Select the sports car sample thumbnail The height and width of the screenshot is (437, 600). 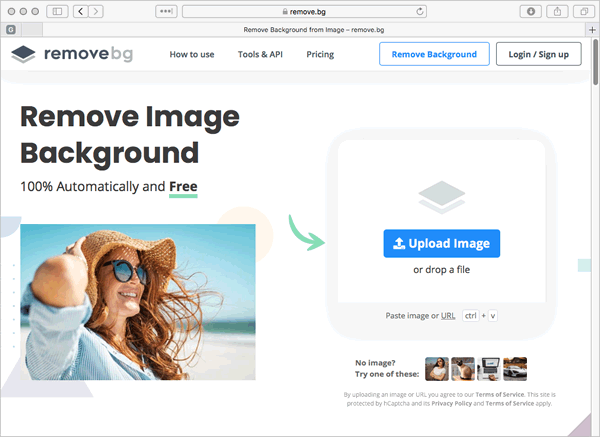click(x=515, y=369)
